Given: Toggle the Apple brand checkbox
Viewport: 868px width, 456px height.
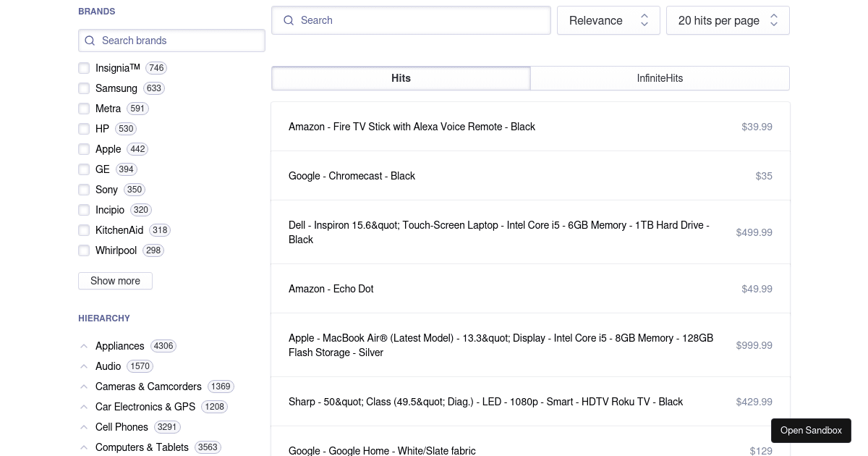Looking at the screenshot, I should coord(84,149).
